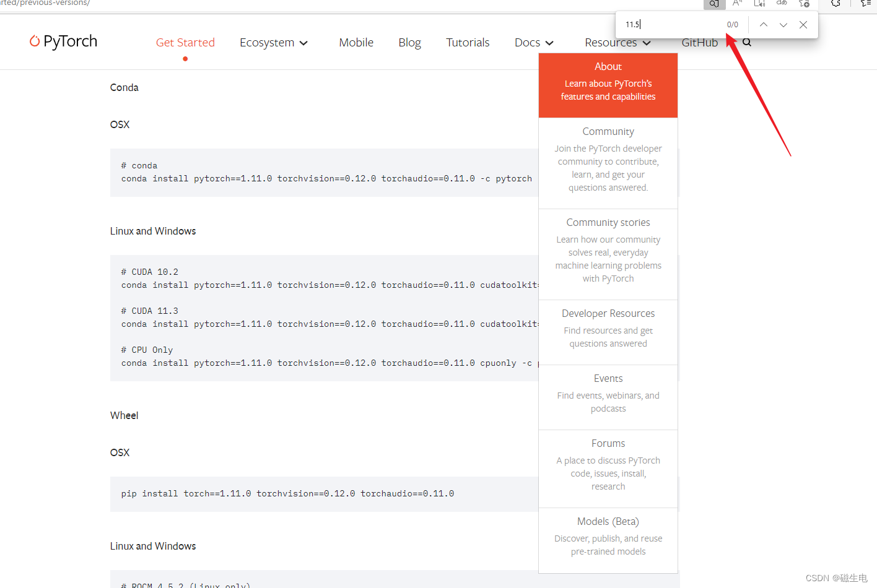The image size is (877, 588).
Task: Click find results count 0/0
Action: tap(733, 25)
